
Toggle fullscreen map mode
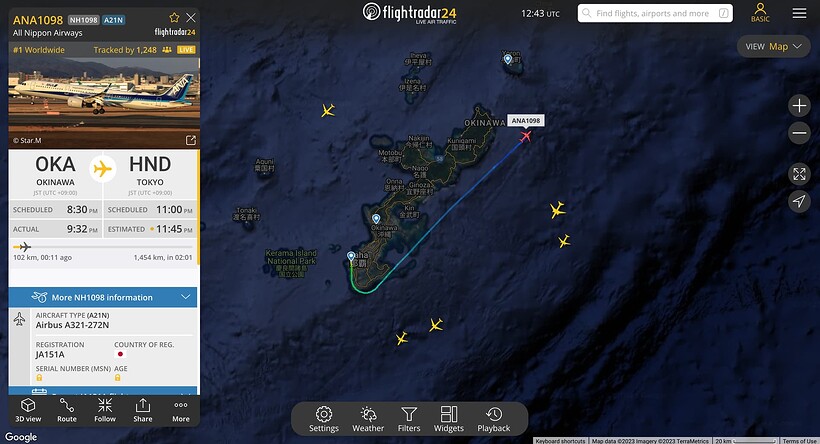coord(799,174)
